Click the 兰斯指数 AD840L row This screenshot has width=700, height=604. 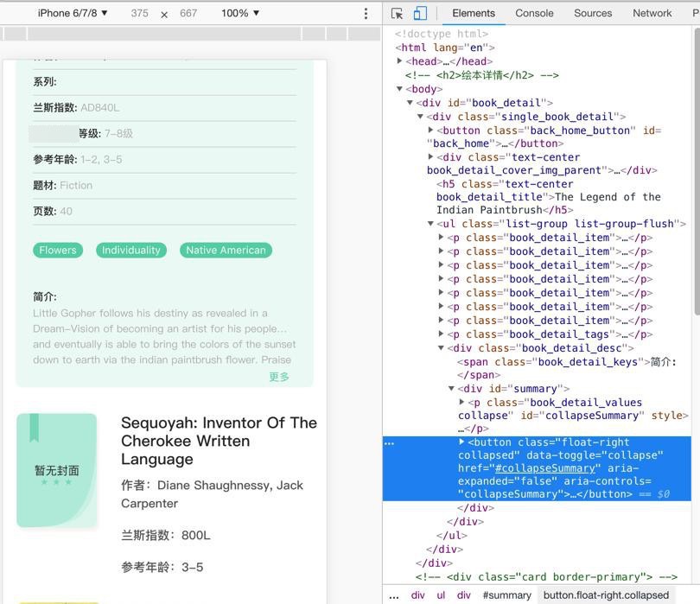pos(164,108)
